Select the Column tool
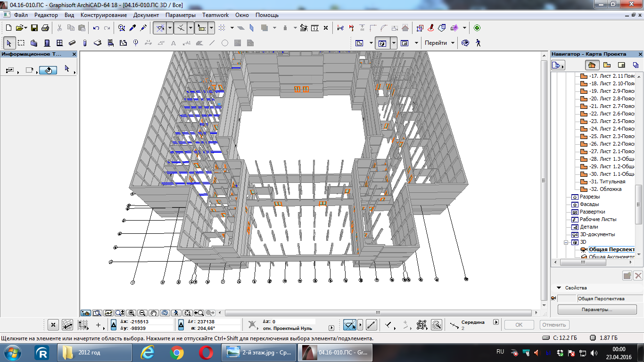The image size is (644, 362). click(x=85, y=43)
